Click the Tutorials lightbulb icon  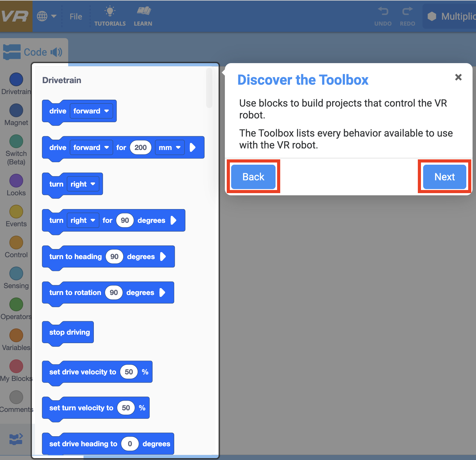pyautogui.click(x=110, y=12)
